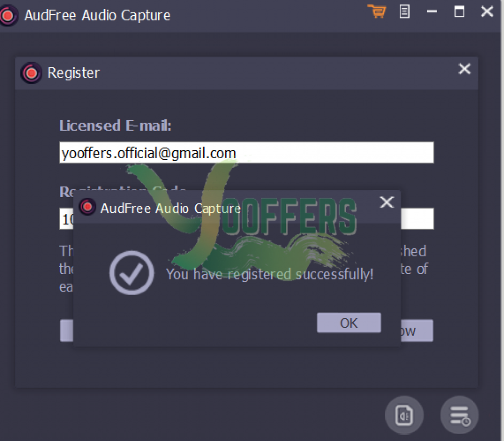Open the history list icon
504x441 pixels.
click(x=459, y=415)
